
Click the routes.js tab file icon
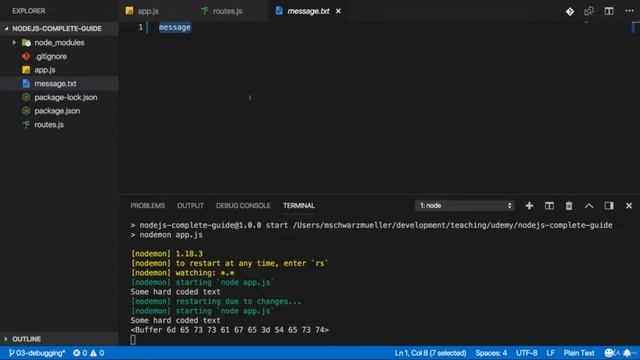coord(204,11)
